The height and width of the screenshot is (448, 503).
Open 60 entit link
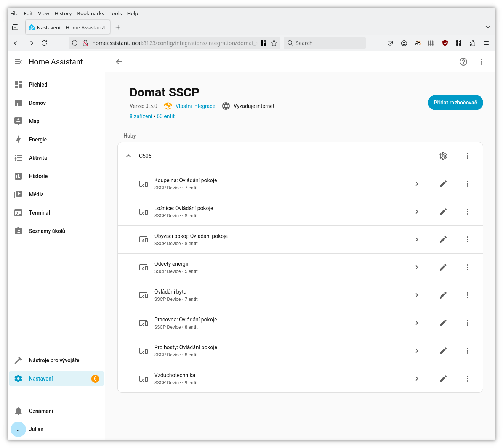[x=165, y=116]
